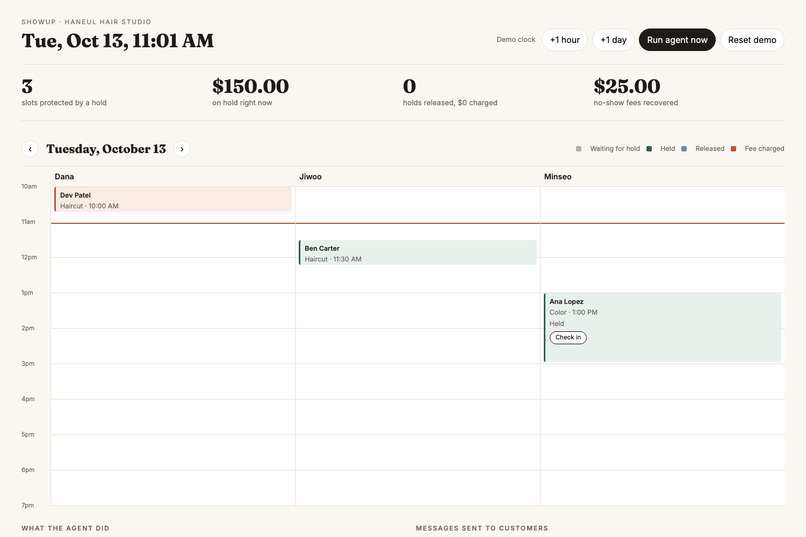Screen dimensions: 806x537
Task: Click the Tue, Oct 13, 11:01 AM clock title
Action: point(118,41)
